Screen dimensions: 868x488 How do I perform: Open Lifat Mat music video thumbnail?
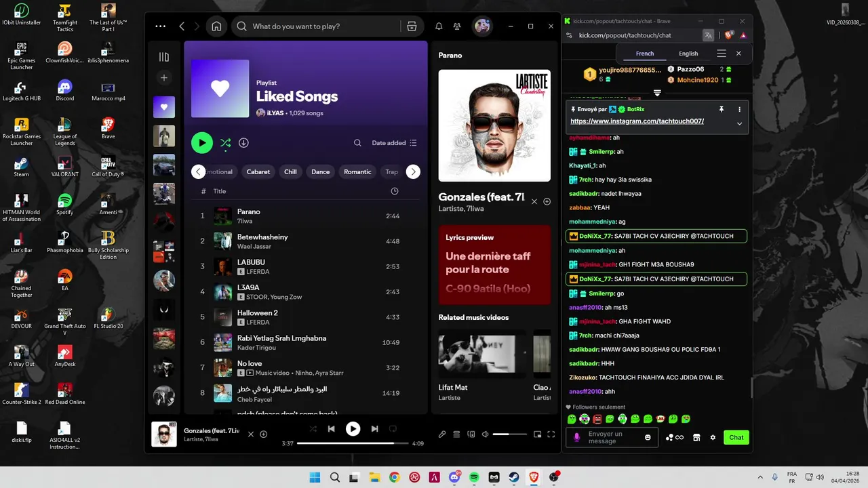pyautogui.click(x=482, y=353)
